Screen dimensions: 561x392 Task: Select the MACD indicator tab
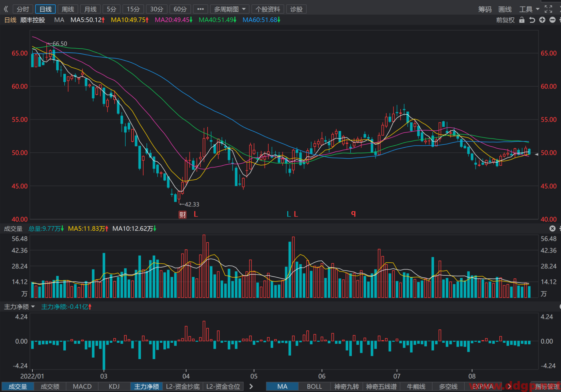coord(82,387)
